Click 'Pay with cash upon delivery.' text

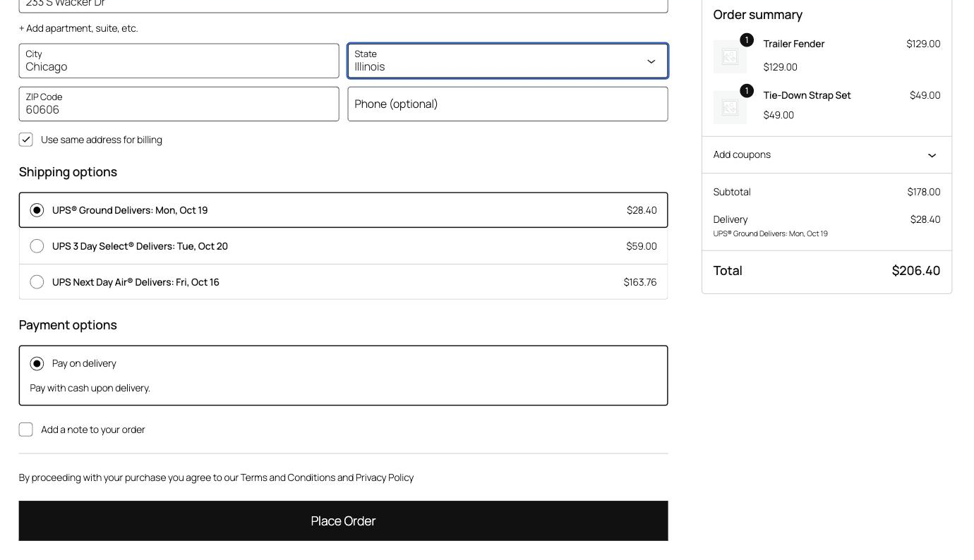tap(90, 388)
